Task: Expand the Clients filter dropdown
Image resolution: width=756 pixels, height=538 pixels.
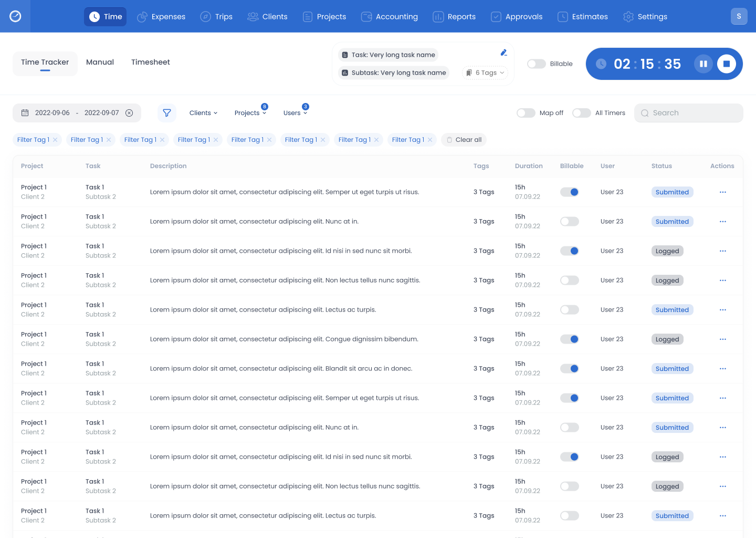Action: pyautogui.click(x=203, y=113)
